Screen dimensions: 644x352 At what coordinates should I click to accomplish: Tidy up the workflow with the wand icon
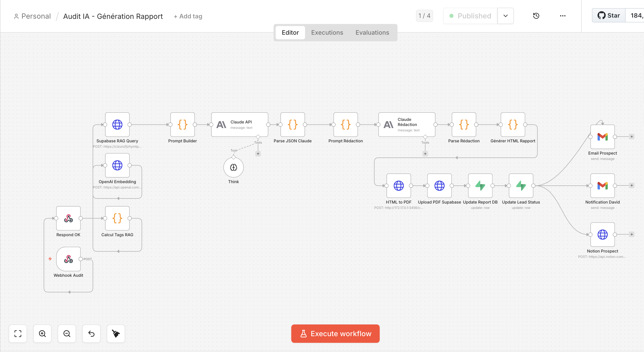(x=116, y=333)
